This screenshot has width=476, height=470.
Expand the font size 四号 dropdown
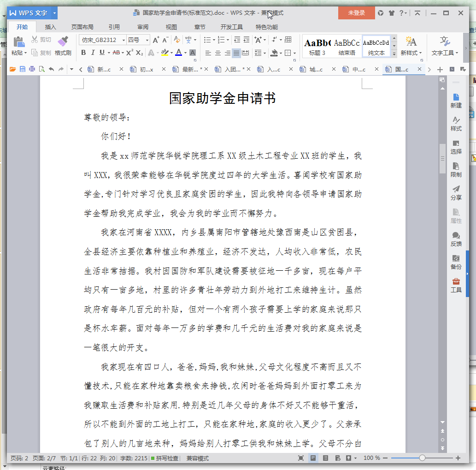(147, 40)
